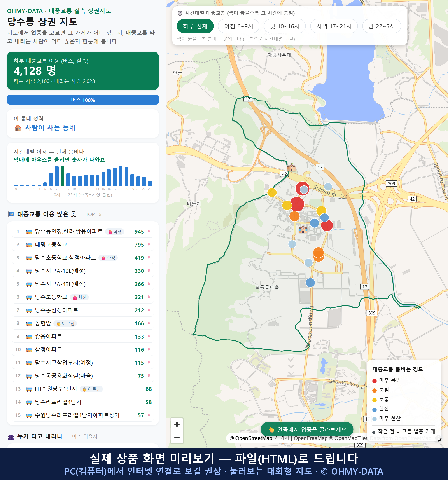The image size is (448, 480).
Task: Switch to 밤 22~5시 time filter
Action: click(x=381, y=26)
